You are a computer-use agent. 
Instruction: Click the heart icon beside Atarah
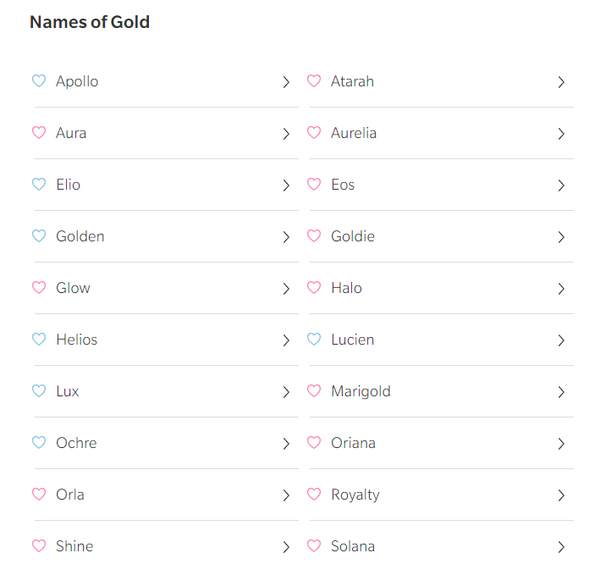click(x=314, y=81)
